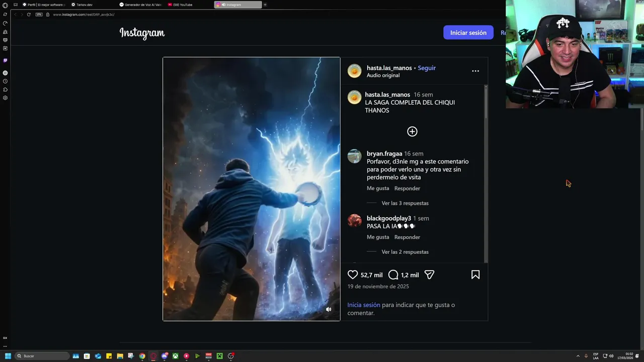Click the reel video thumbnail
Viewport: 644px width, 362px height.
coord(252,189)
